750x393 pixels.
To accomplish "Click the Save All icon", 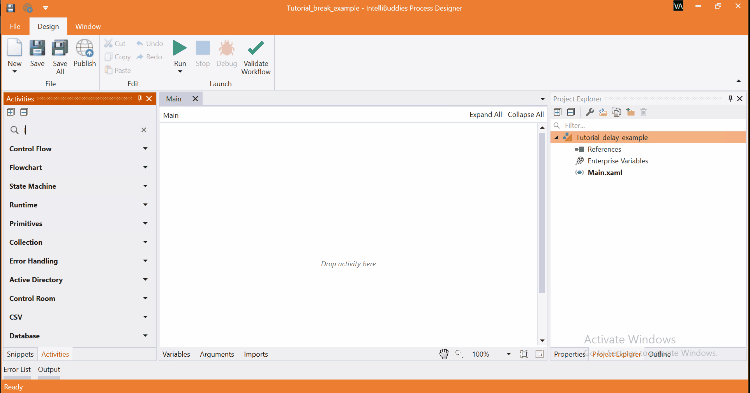I will click(x=60, y=48).
